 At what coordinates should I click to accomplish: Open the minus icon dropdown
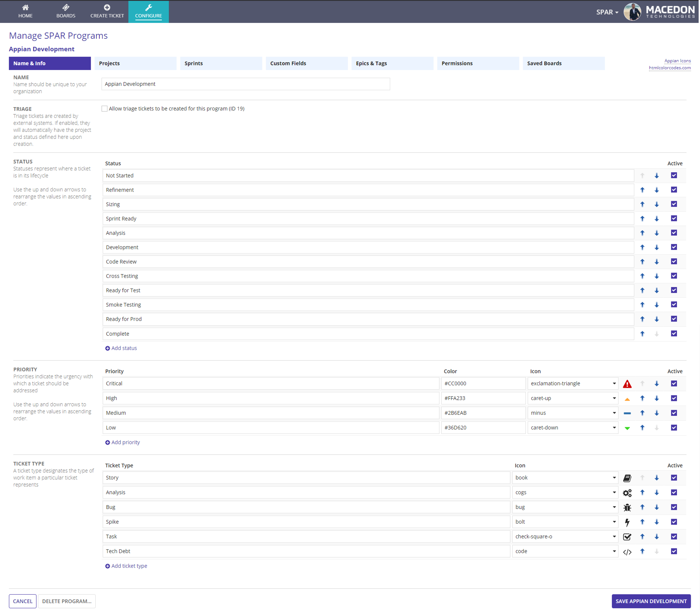[573, 413]
